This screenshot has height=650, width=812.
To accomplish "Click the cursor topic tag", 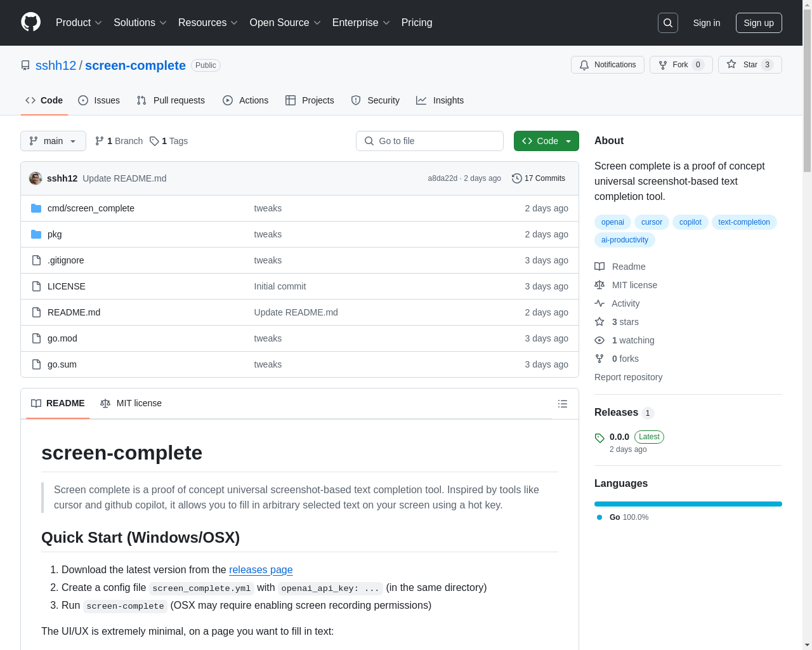I will (652, 222).
